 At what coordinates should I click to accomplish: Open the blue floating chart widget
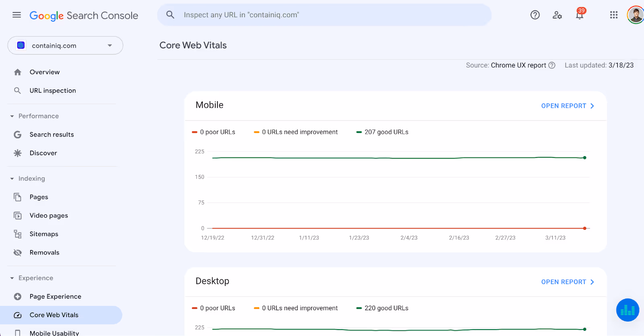pos(627,310)
